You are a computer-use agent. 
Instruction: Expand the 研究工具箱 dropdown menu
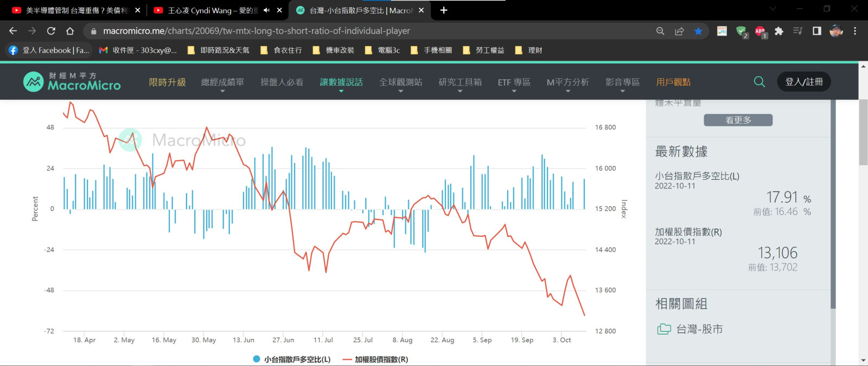(460, 83)
